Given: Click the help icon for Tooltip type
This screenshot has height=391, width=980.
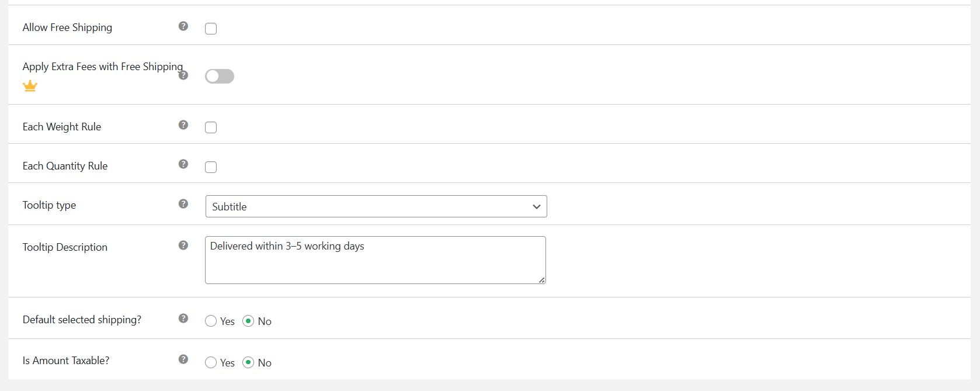Looking at the screenshot, I should pos(183,203).
